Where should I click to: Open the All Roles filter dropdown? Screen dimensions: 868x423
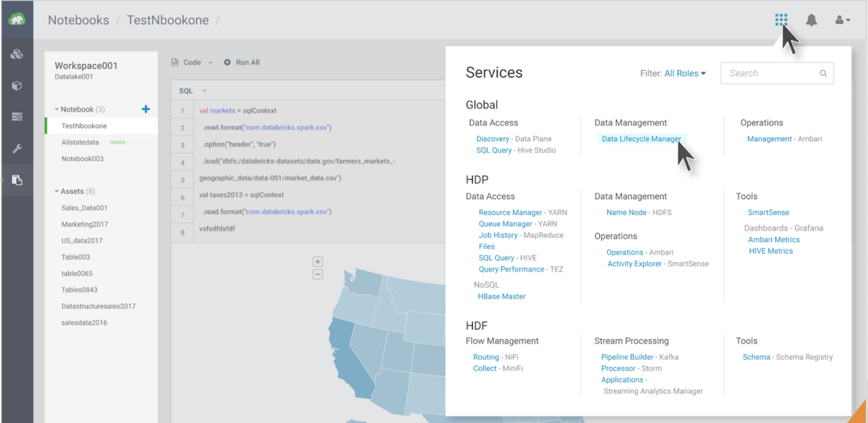click(685, 73)
